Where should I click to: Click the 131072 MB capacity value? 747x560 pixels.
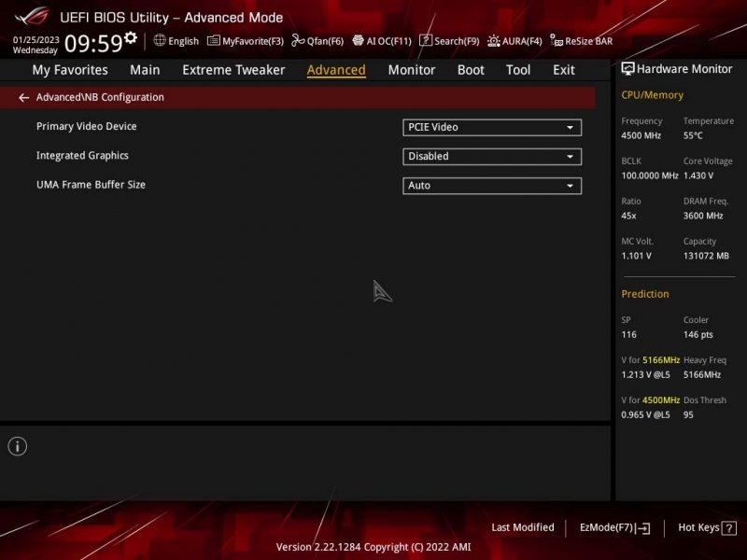coord(706,256)
